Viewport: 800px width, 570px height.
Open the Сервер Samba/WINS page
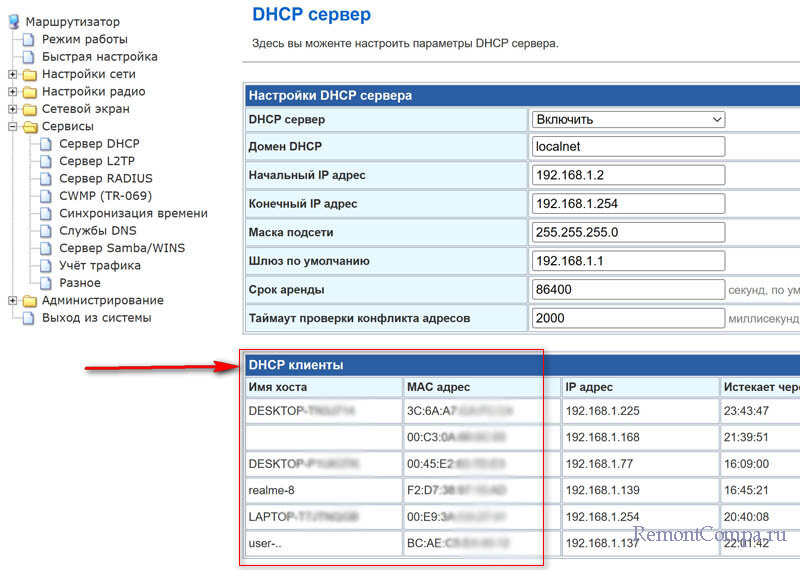click(x=121, y=248)
